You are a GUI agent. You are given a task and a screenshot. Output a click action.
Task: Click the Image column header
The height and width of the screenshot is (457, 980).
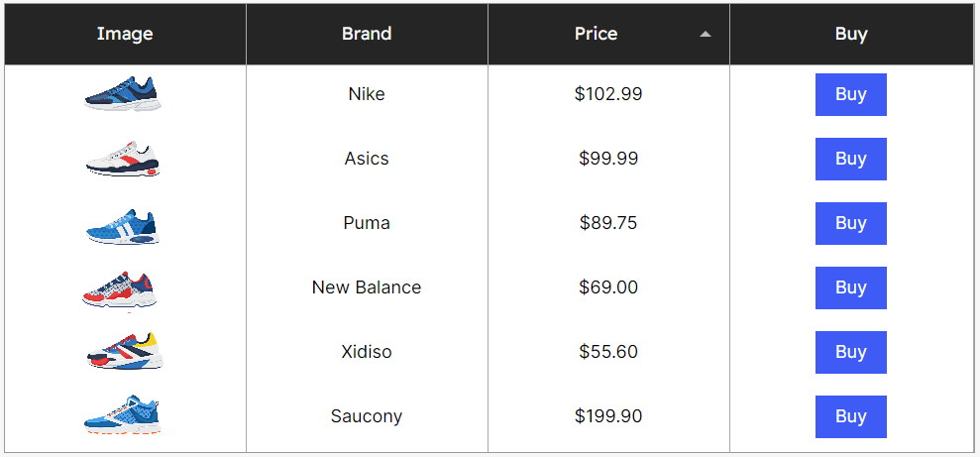125,34
